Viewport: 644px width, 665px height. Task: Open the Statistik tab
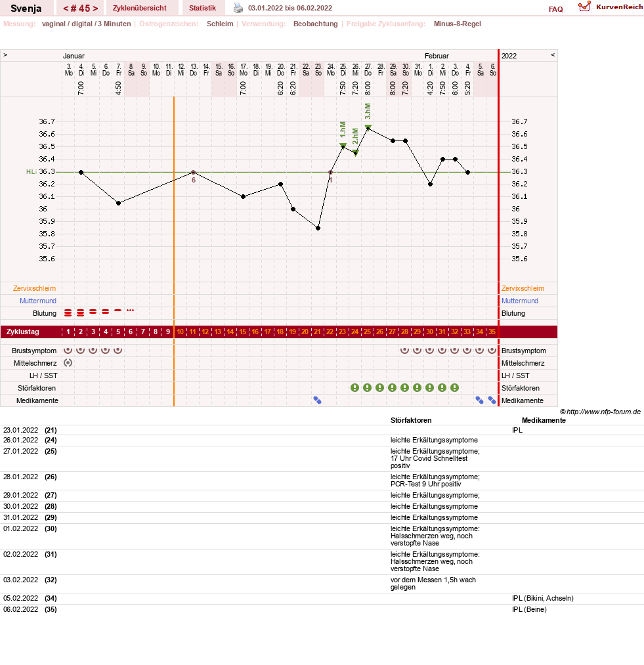click(202, 8)
